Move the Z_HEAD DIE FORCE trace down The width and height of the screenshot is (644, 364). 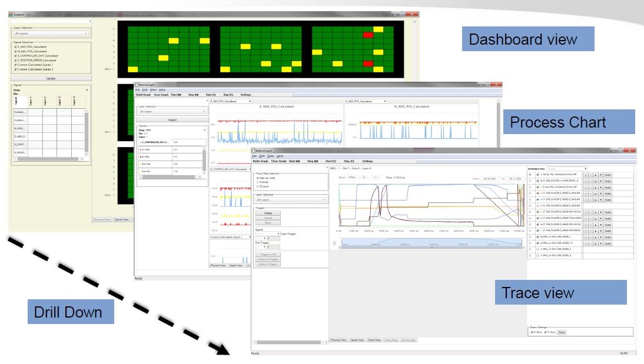[x=600, y=231]
